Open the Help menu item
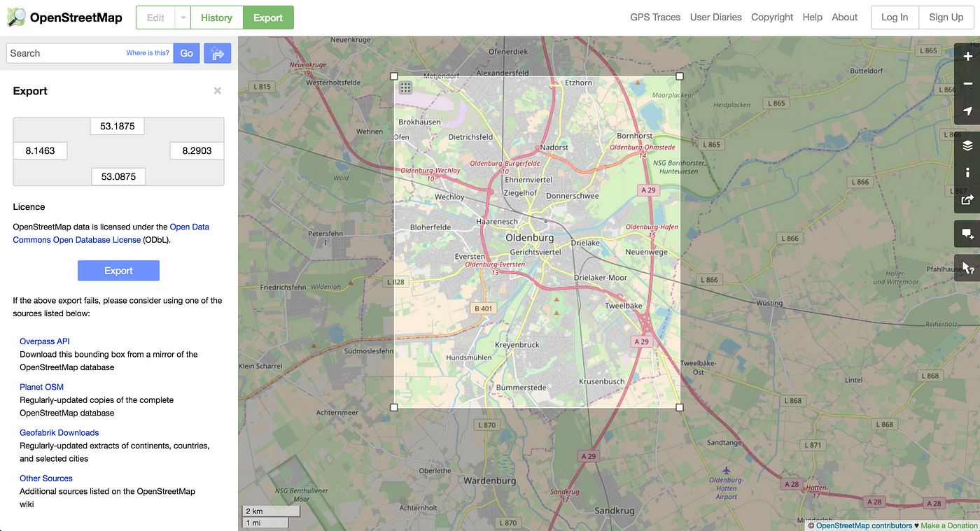This screenshot has width=980, height=531. point(812,17)
